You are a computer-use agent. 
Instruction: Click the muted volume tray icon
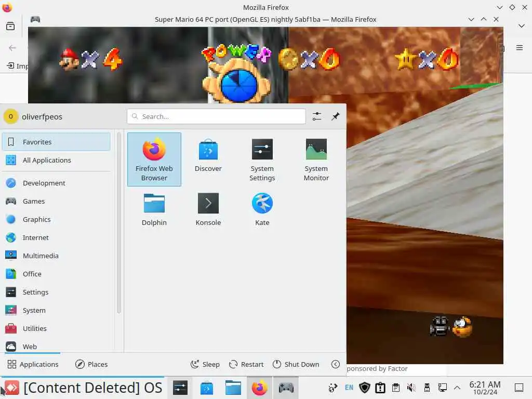(411, 388)
